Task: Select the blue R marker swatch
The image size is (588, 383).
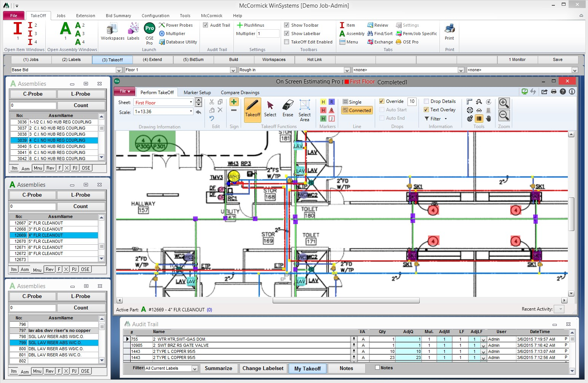Action: point(332,102)
